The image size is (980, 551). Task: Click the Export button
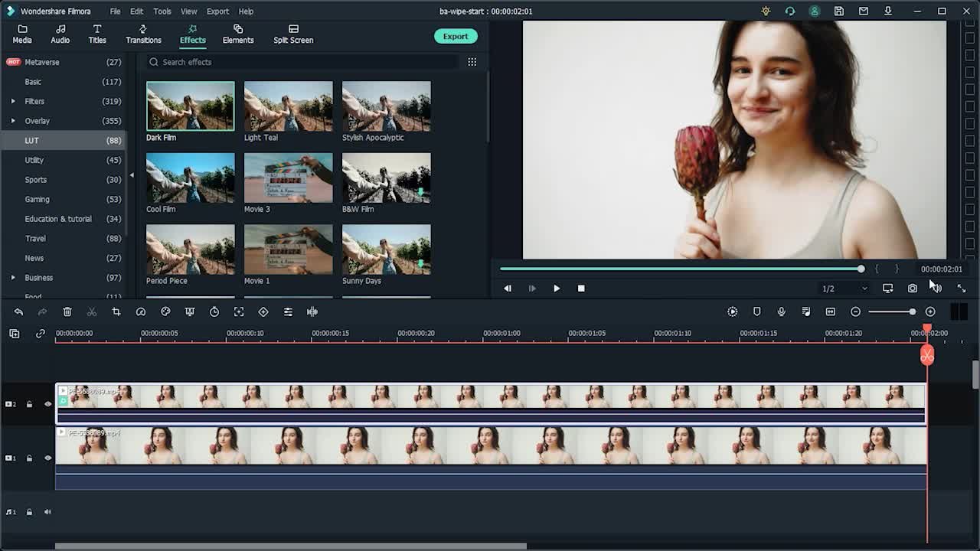pyautogui.click(x=456, y=36)
